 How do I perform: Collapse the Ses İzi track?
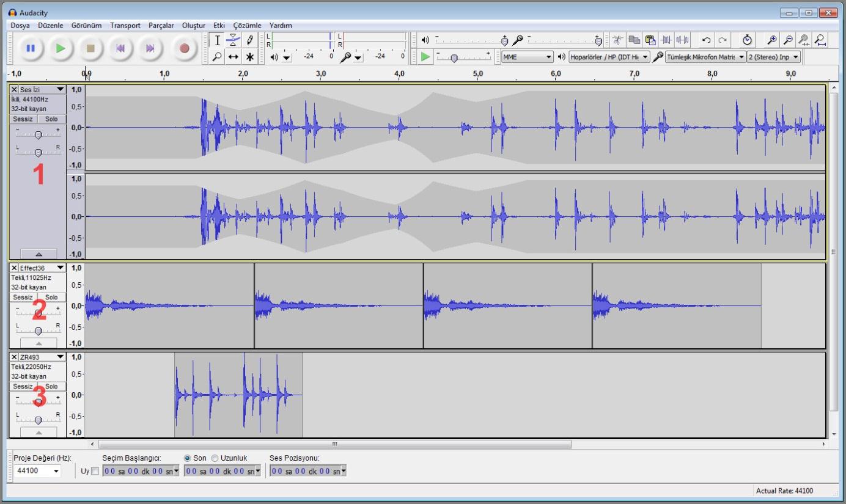[x=39, y=254]
